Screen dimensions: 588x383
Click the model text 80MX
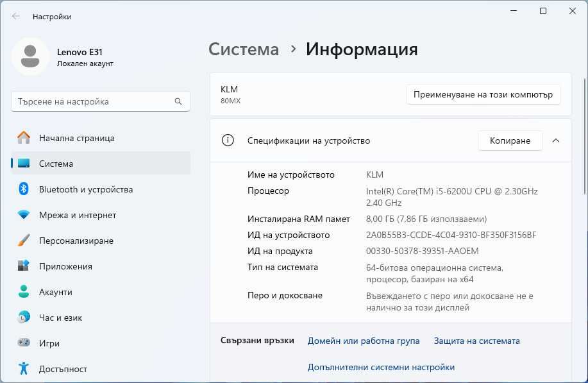[231, 101]
